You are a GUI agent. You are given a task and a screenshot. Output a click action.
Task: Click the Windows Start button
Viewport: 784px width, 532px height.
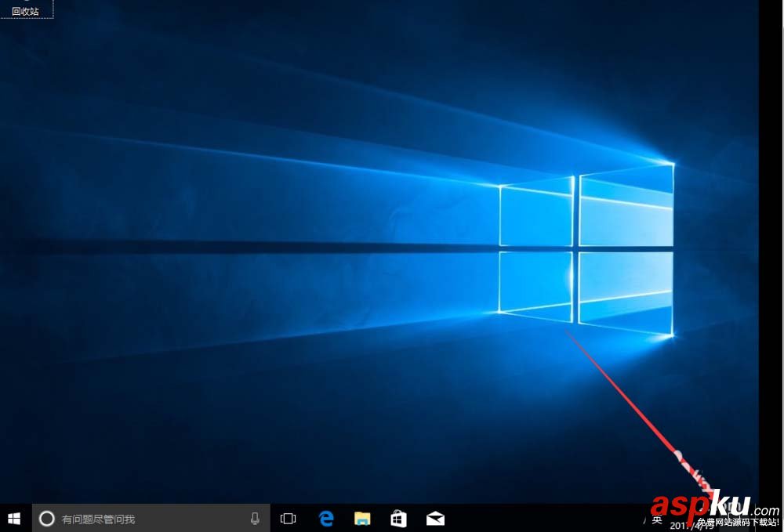point(14,518)
